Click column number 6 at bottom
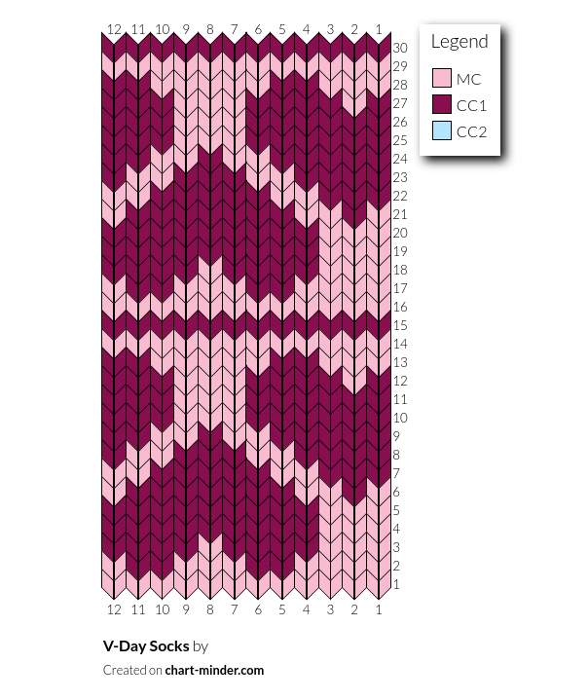Viewport: 588px width, 700px height. click(x=258, y=609)
